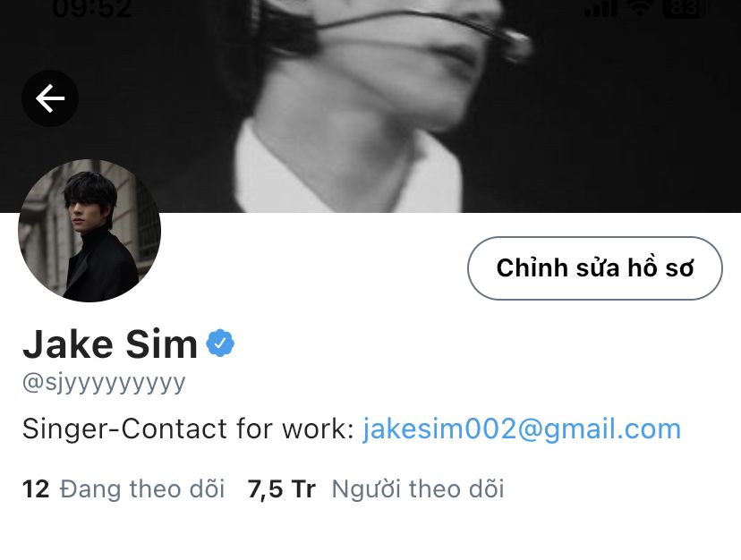
Task: Open the Đang theo dõi list
Action: [x=141, y=489]
